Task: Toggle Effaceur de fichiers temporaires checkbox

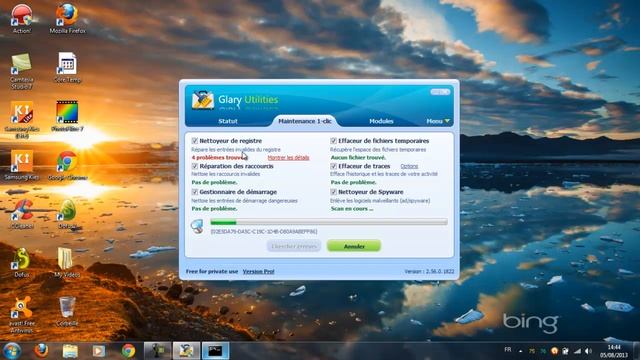Action: point(333,141)
